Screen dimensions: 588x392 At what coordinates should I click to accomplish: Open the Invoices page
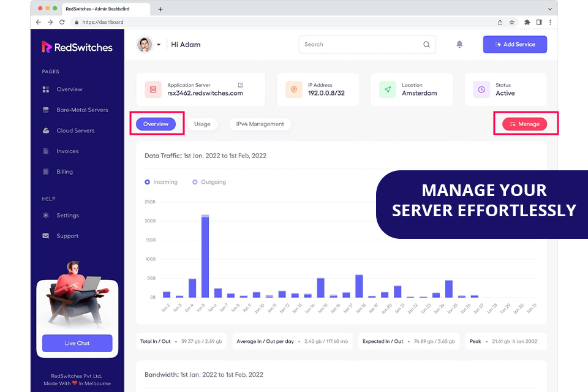[67, 151]
